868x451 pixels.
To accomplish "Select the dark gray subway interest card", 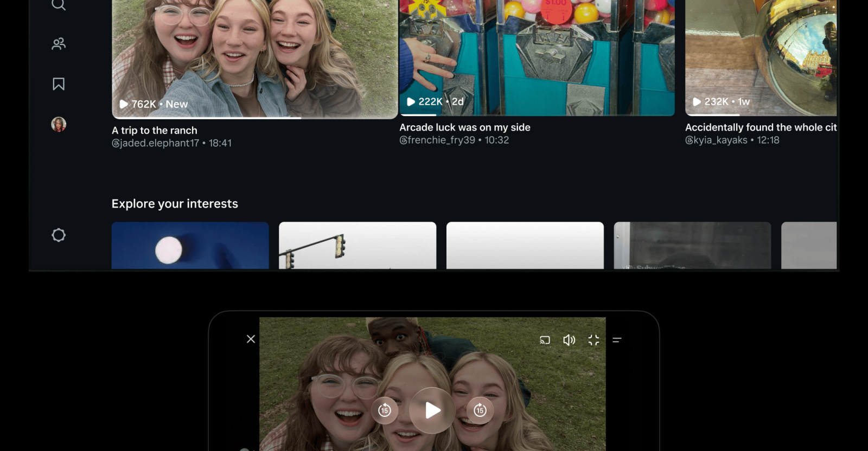I will pyautogui.click(x=692, y=245).
